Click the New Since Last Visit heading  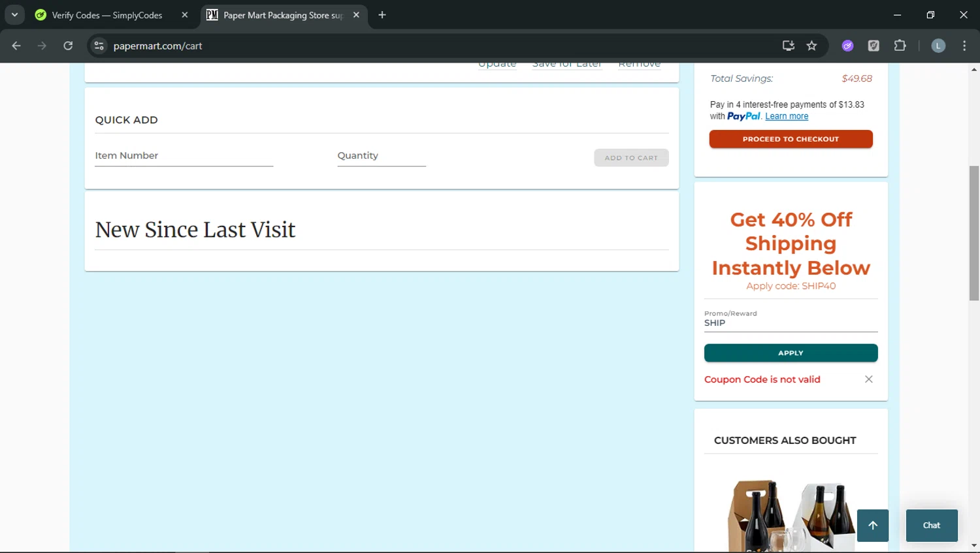point(195,230)
